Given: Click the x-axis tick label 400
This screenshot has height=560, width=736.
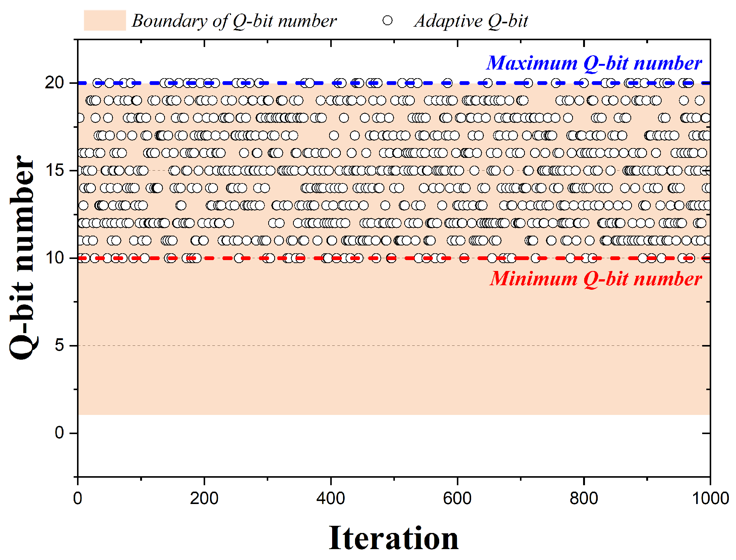Looking at the screenshot, I should [x=331, y=498].
